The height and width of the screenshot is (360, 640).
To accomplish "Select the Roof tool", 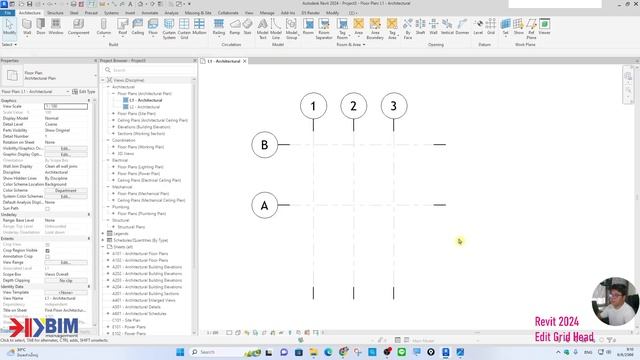I will [122, 27].
